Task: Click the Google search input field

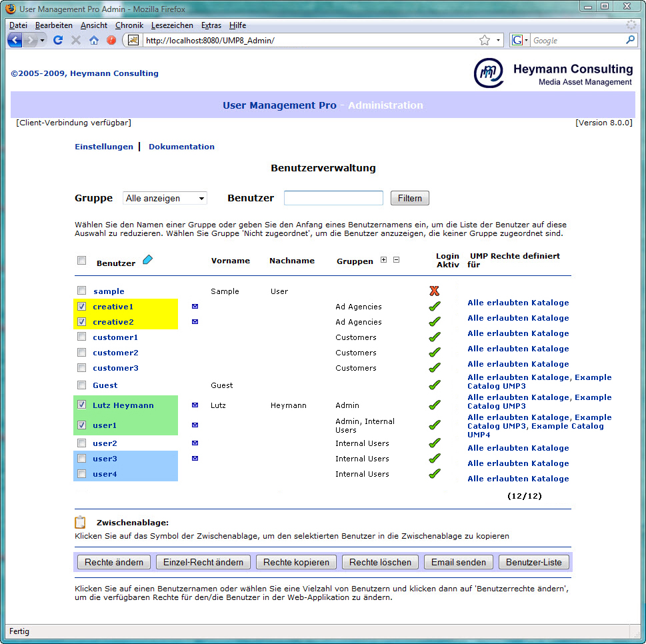Action: [x=577, y=41]
